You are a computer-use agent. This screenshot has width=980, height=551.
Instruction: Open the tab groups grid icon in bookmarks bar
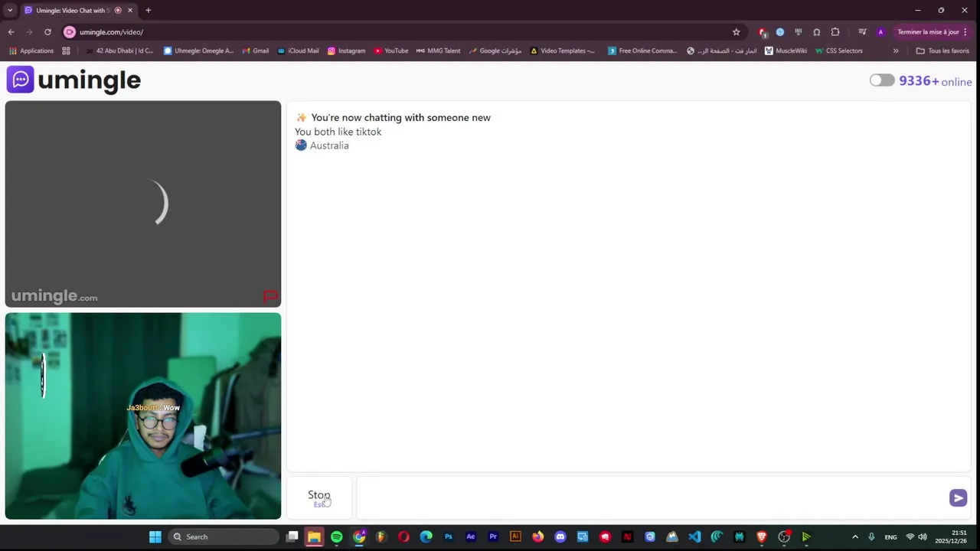click(66, 51)
